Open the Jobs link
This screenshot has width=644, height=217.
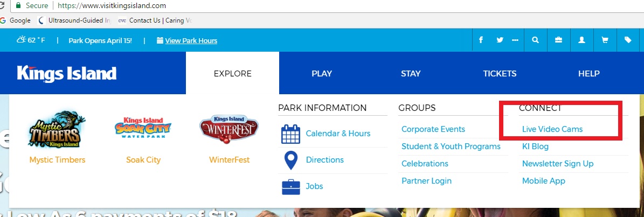pos(315,186)
